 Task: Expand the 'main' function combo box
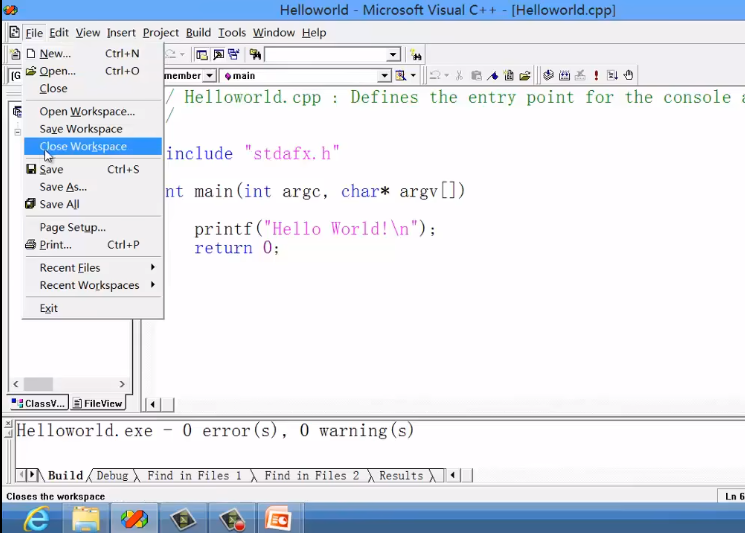point(384,76)
